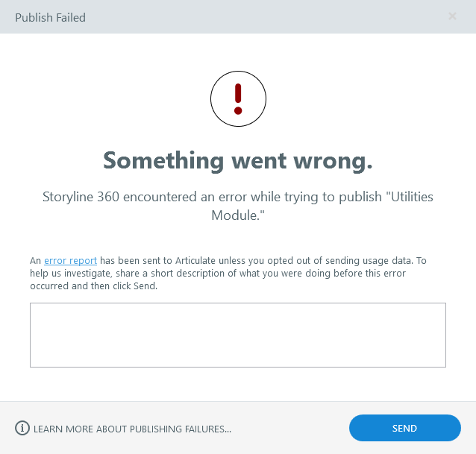Click the Publish Failed title text
This screenshot has width=476, height=454.
tap(50, 17)
